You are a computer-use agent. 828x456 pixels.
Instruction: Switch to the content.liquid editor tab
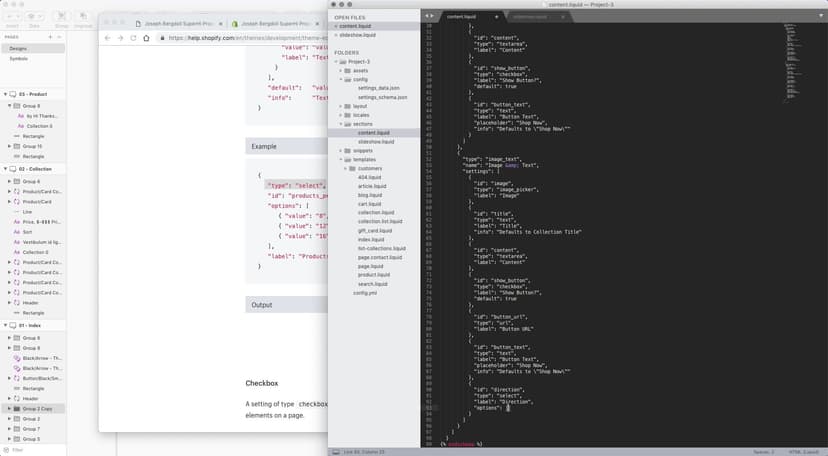point(462,17)
